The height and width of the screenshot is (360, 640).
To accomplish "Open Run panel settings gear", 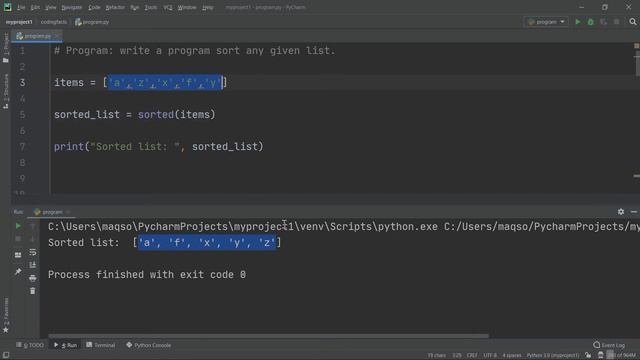I will coord(621,211).
